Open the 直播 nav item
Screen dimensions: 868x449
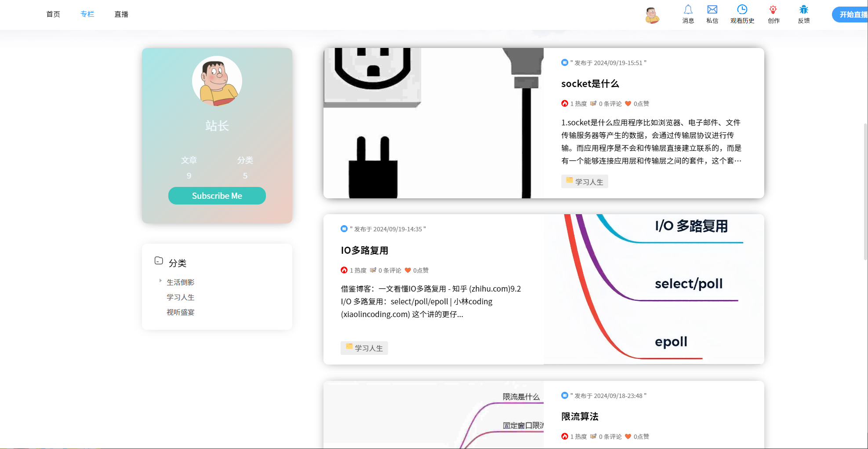tap(121, 14)
